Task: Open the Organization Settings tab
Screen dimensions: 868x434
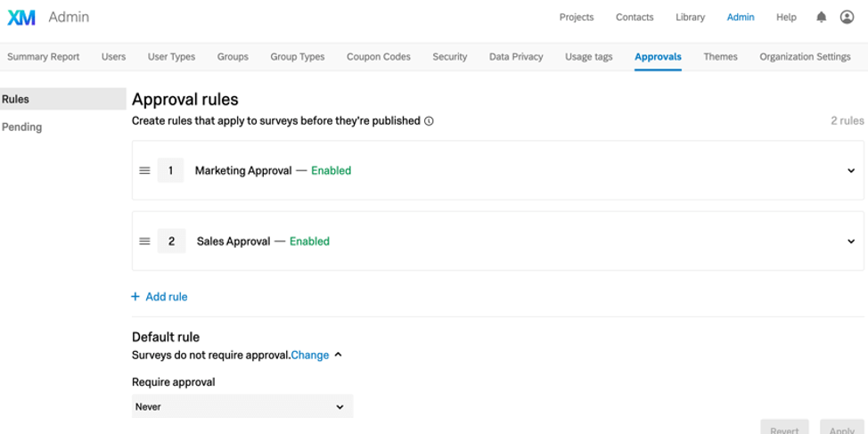Action: click(805, 56)
